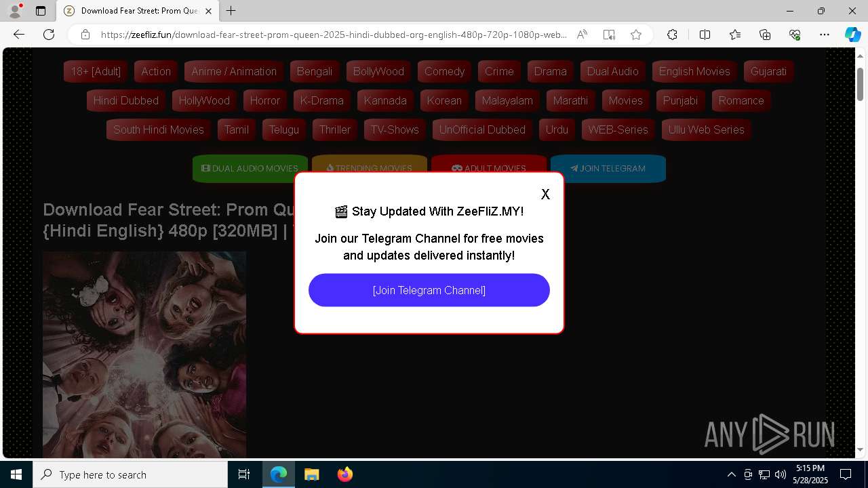The width and height of the screenshot is (868, 488).
Task: Click the blue Join Telegram button
Action: pos(608,168)
